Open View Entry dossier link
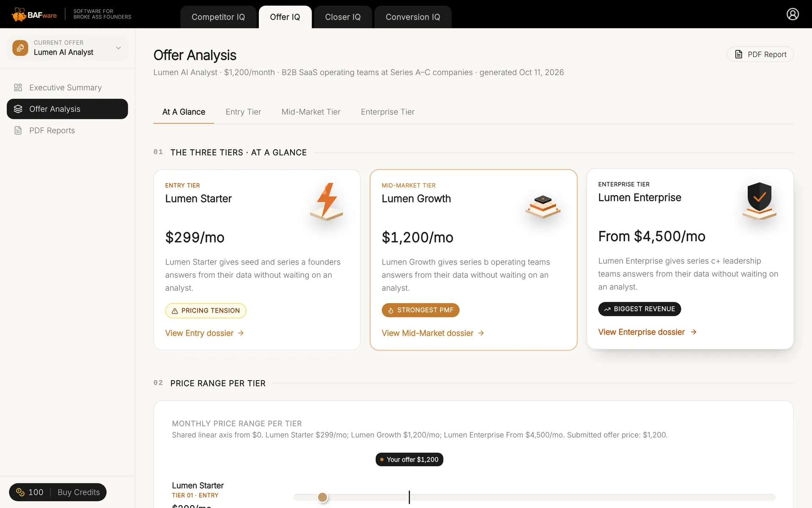 coord(205,333)
